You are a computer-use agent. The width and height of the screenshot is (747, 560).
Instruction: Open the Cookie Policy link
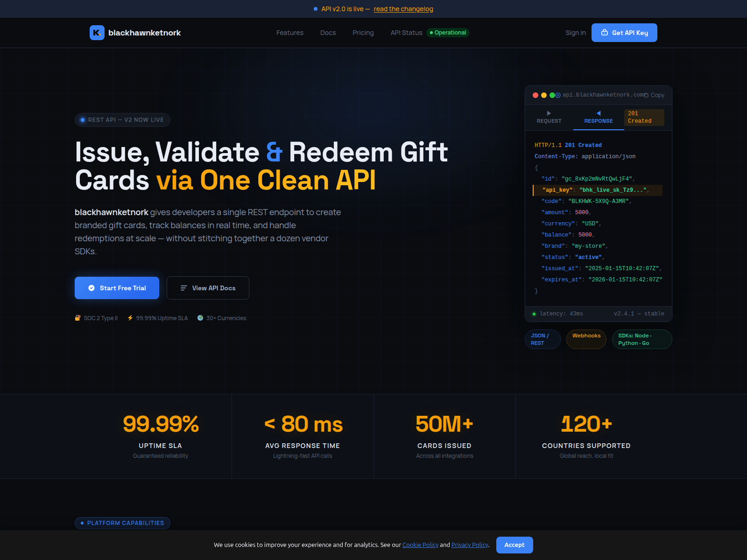(420, 545)
